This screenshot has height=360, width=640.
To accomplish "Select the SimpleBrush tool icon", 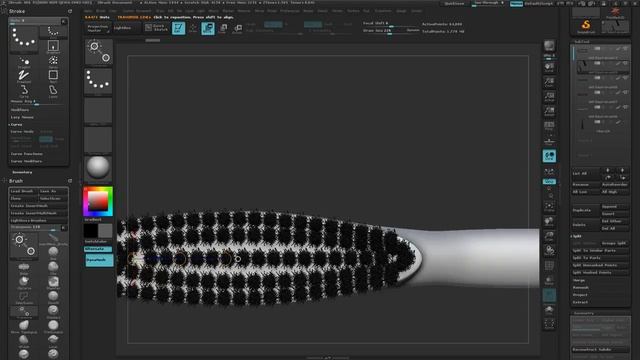I will pos(586,26).
